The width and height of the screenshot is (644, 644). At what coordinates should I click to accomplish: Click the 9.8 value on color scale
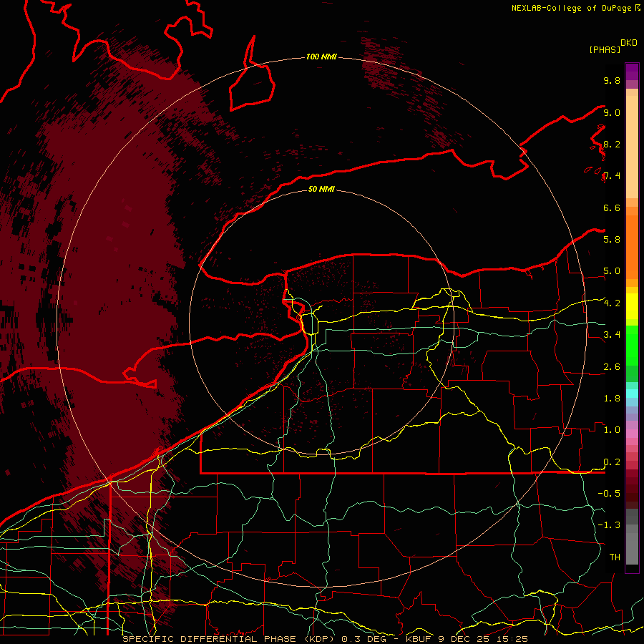[x=612, y=80]
